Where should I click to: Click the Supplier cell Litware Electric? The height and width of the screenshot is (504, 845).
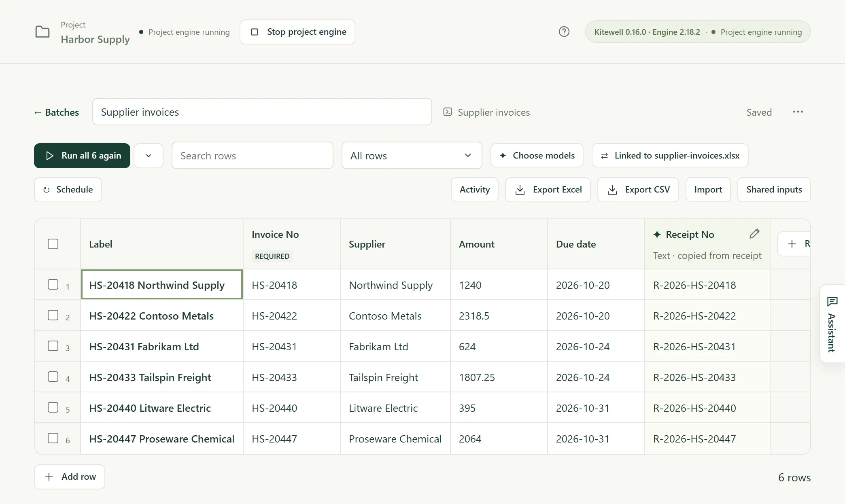tap(395, 408)
